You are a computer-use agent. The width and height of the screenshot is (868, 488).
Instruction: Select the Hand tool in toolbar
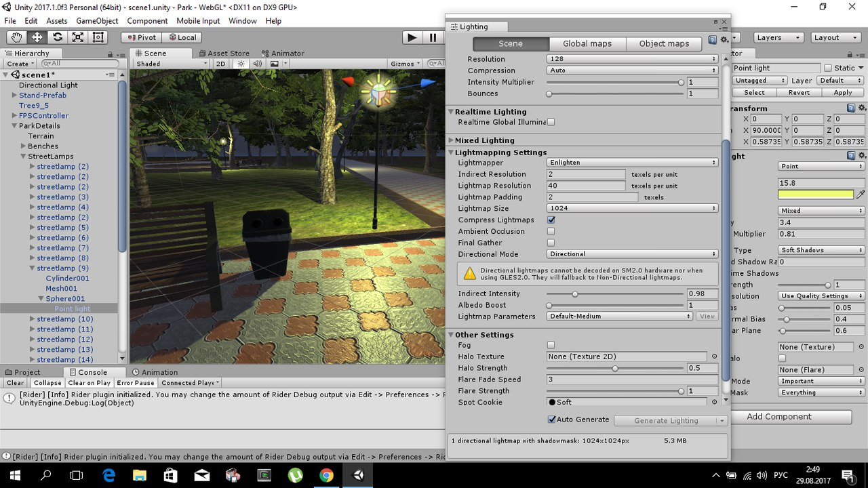(16, 37)
